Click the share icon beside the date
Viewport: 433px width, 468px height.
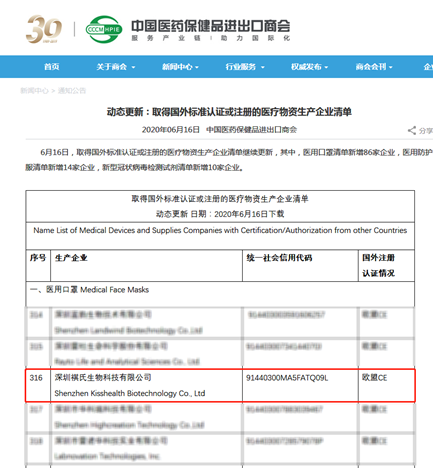[x=412, y=130]
